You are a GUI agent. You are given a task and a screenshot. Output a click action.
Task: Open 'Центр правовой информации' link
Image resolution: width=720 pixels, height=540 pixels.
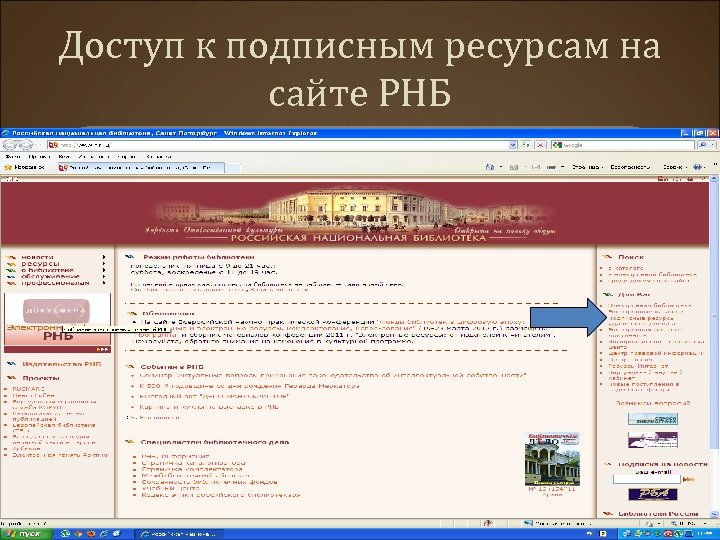(x=656, y=354)
